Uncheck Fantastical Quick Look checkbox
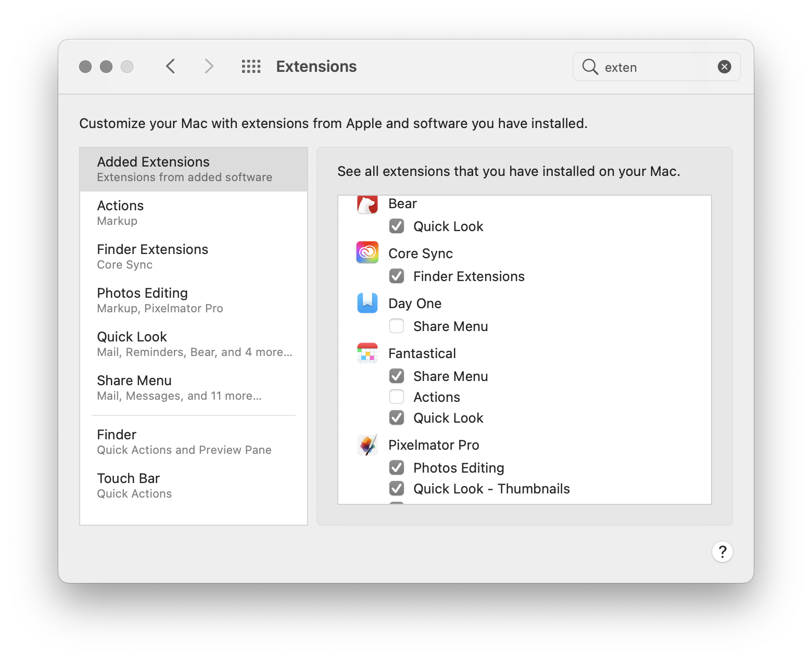Viewport: 812px width, 660px height. pyautogui.click(x=397, y=417)
